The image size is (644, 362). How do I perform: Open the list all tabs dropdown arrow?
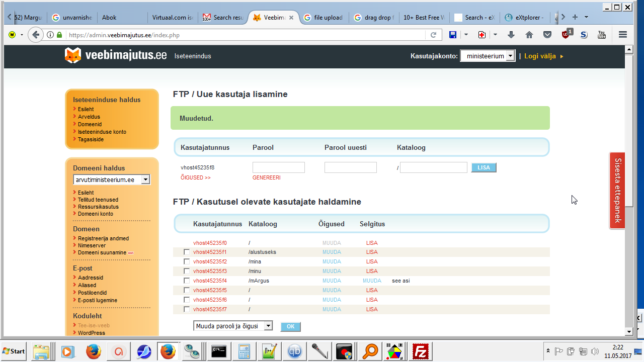point(587,17)
